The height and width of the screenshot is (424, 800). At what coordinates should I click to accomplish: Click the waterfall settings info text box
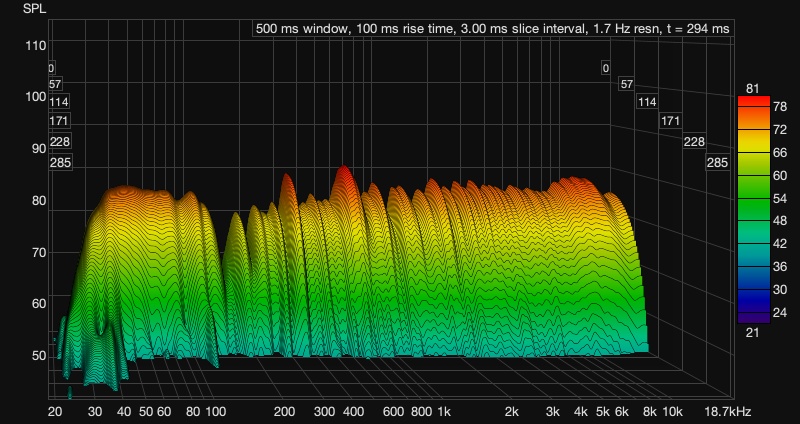[493, 29]
